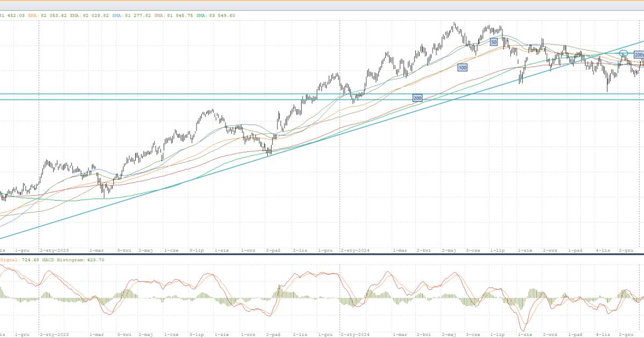Click the 3-kwi date on main time axis

coord(124,250)
